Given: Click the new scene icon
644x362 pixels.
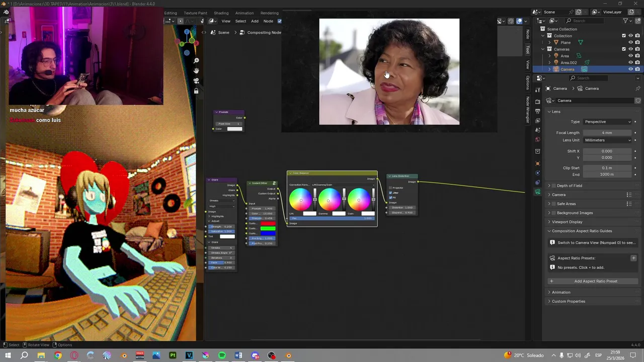Looking at the screenshot, I should point(579,12).
